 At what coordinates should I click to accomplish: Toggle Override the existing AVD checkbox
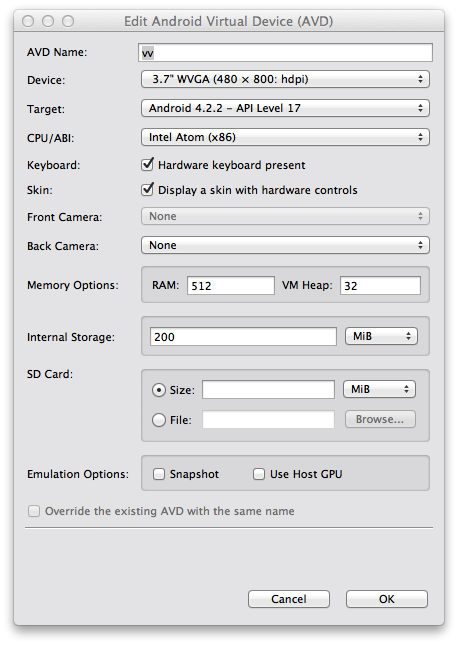point(34,511)
